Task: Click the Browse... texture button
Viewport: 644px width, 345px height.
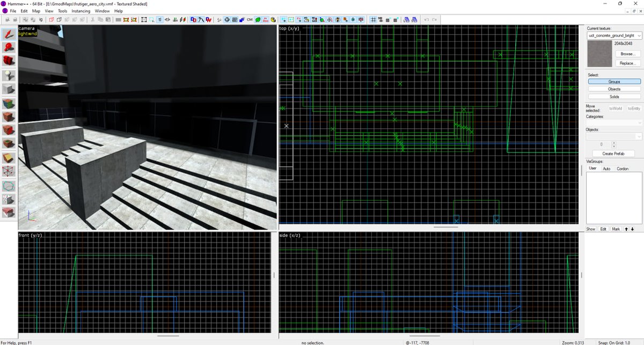Action: point(627,54)
